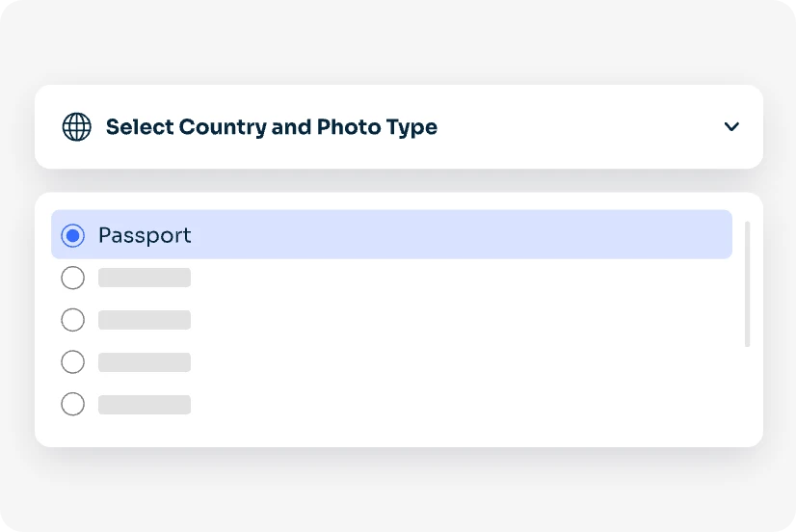Click the bottom gray placeholder label in list
The width and height of the screenshot is (796, 532).
145,405
